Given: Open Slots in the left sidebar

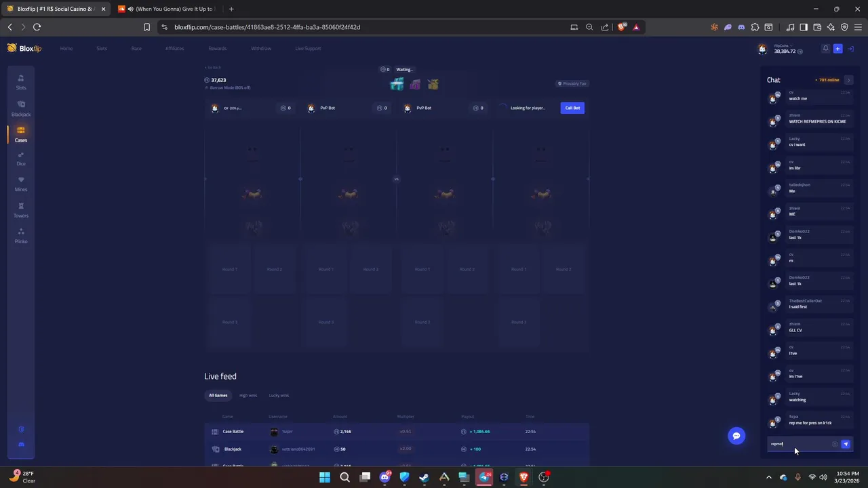Looking at the screenshot, I should click(x=21, y=82).
